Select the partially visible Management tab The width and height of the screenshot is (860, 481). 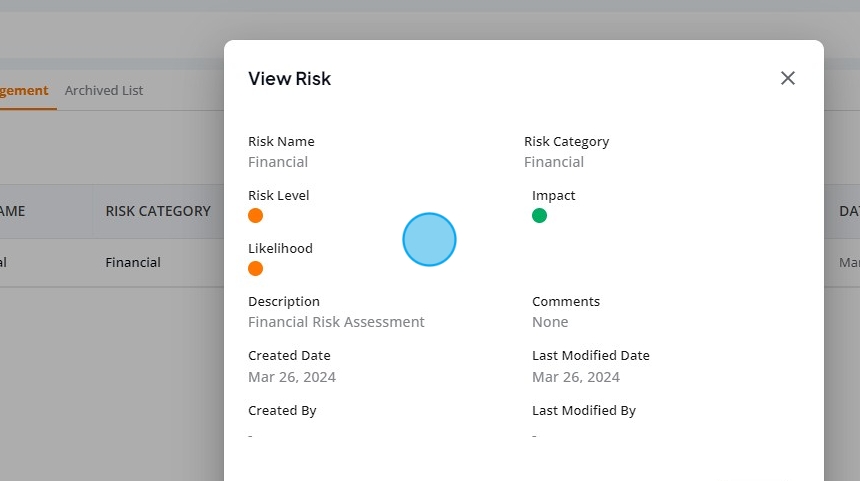coord(24,90)
